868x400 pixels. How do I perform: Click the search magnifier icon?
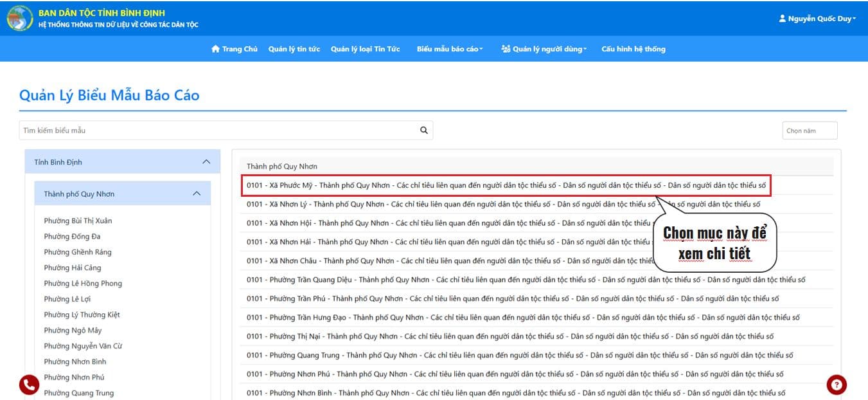(x=424, y=130)
